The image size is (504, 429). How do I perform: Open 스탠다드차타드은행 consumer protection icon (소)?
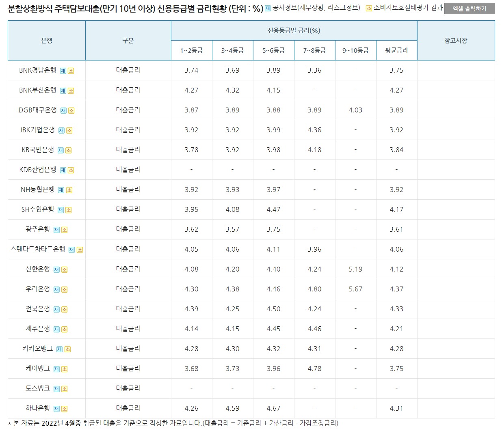pyautogui.click(x=80, y=250)
